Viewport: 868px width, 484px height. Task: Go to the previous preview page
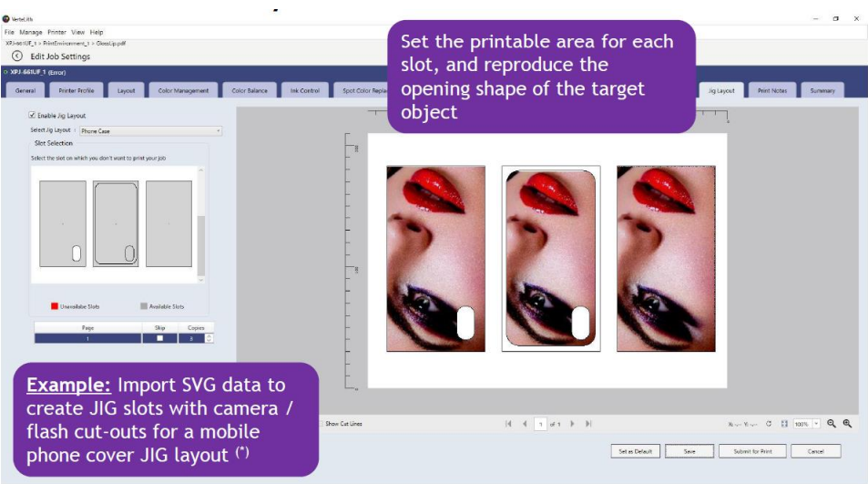[525, 424]
